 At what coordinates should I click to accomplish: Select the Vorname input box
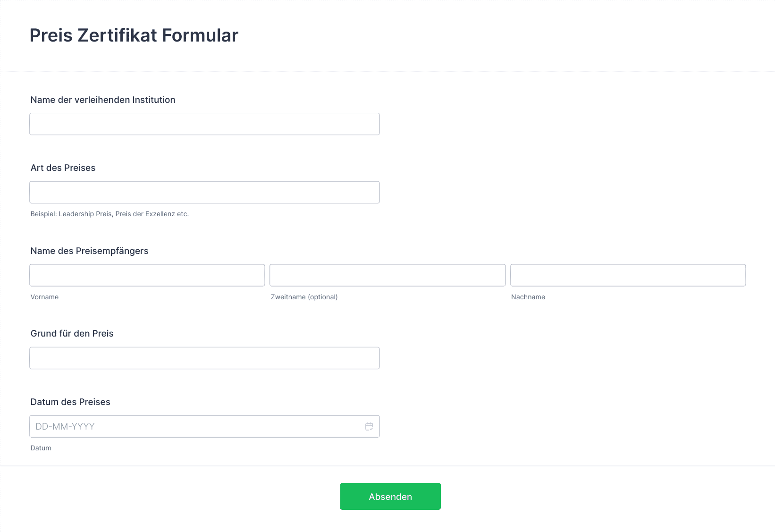[x=147, y=275]
